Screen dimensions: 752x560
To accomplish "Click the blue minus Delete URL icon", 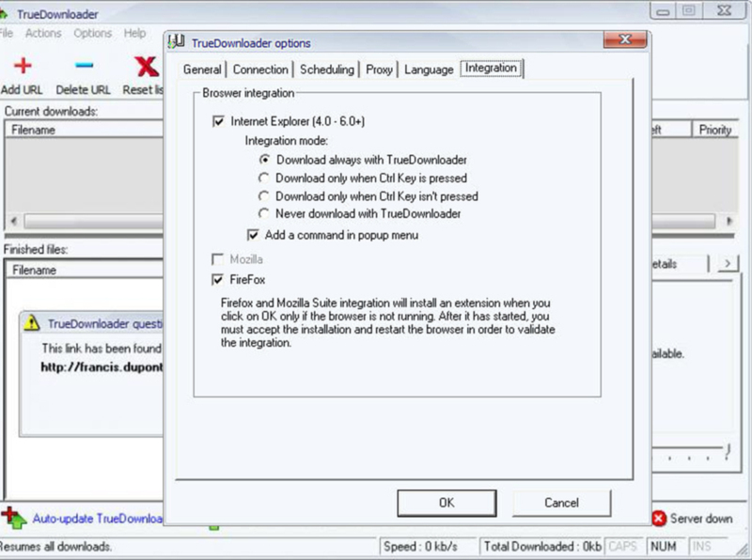I will click(84, 65).
